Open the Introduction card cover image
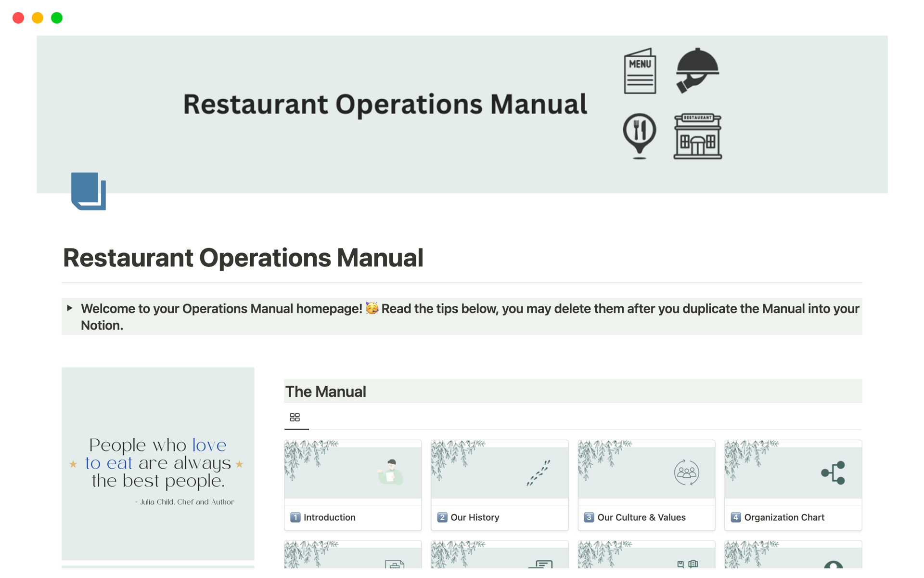Screen dimensions: 924x578 (353, 472)
